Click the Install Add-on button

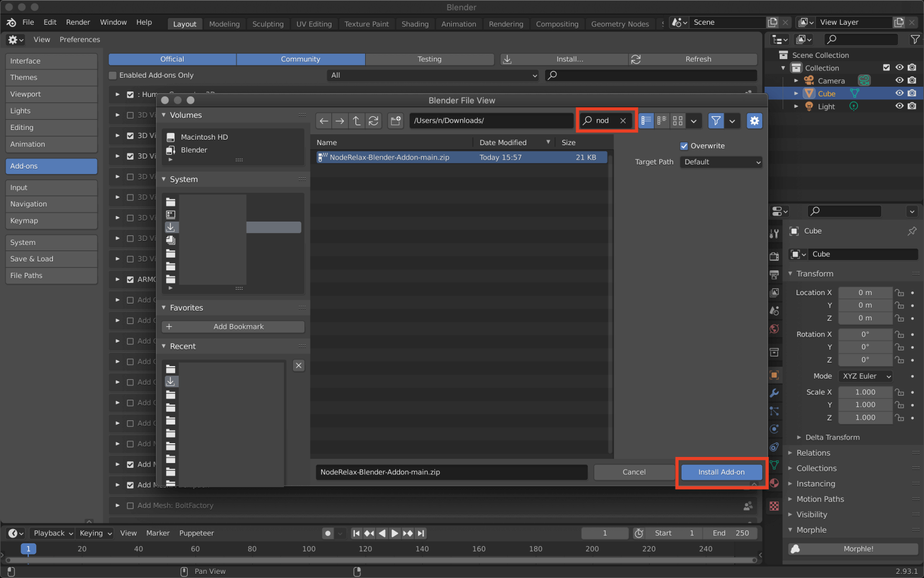(x=721, y=472)
